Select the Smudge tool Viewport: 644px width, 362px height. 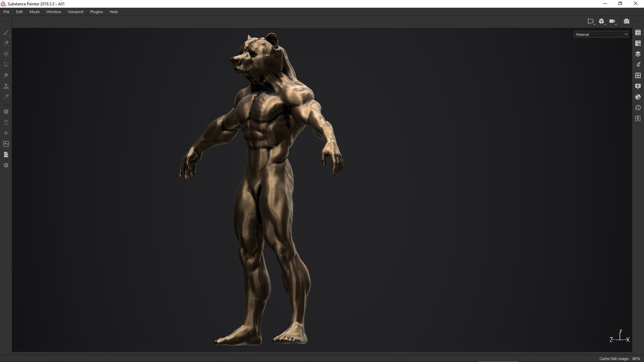[6, 75]
